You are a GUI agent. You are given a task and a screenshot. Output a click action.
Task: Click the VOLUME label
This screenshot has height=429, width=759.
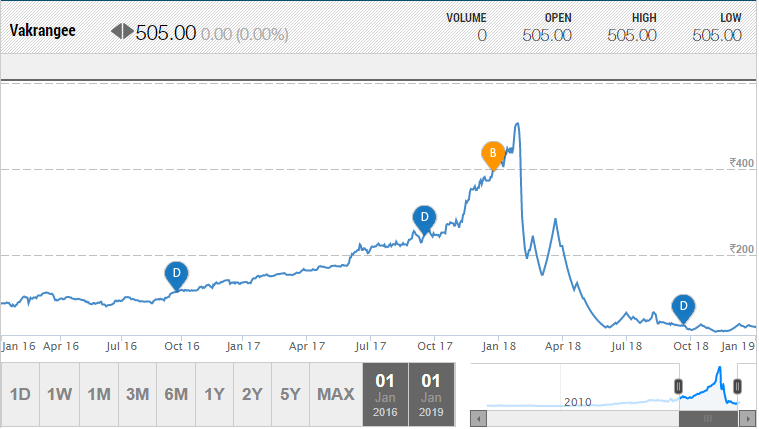[466, 18]
